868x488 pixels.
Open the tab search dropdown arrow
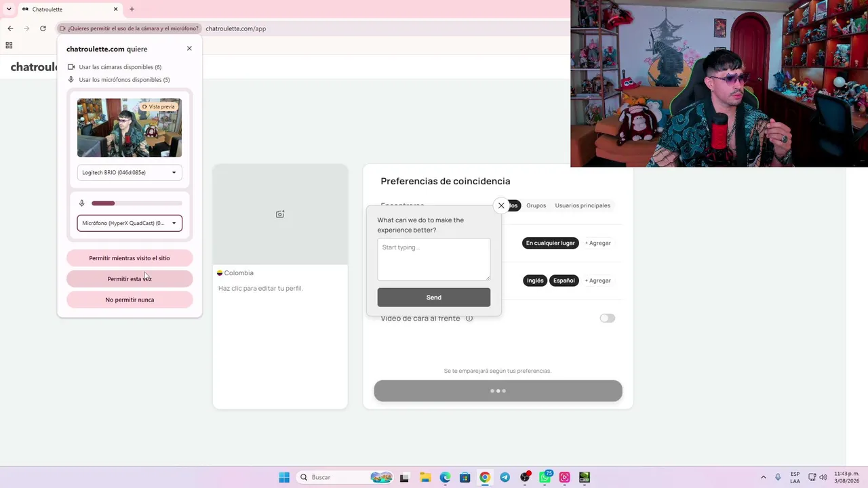point(9,9)
